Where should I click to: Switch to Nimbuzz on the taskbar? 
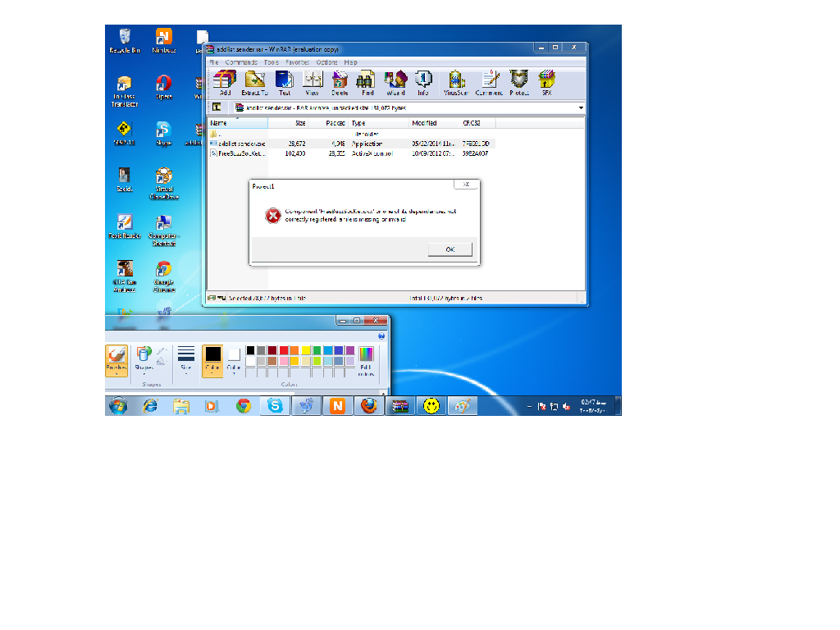[x=337, y=406]
